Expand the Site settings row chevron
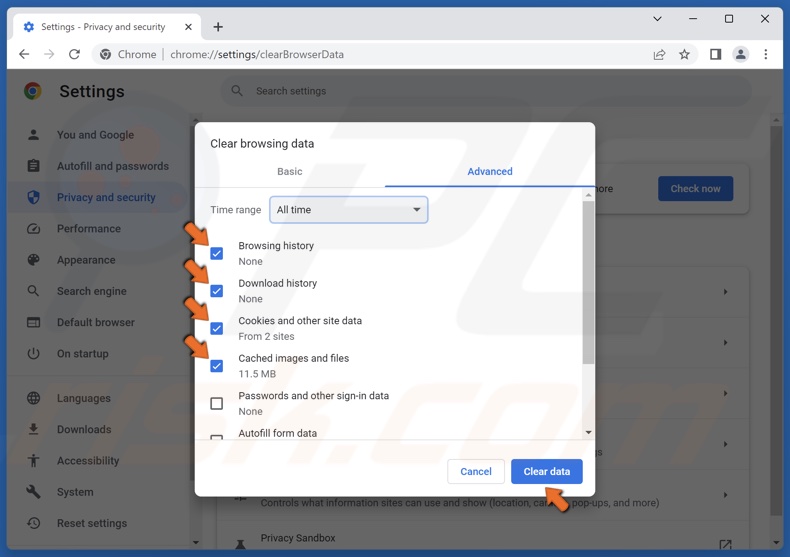The width and height of the screenshot is (790, 557). point(726,495)
